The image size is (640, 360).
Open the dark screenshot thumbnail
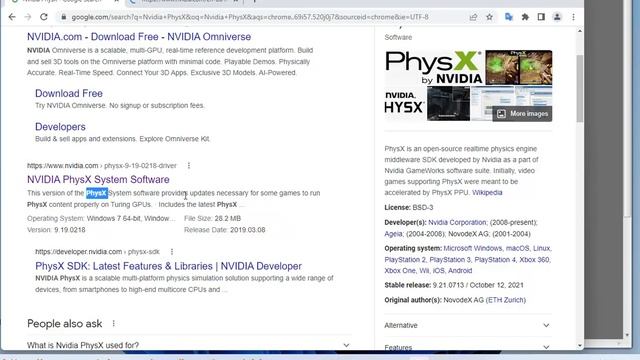[x=448, y=104]
